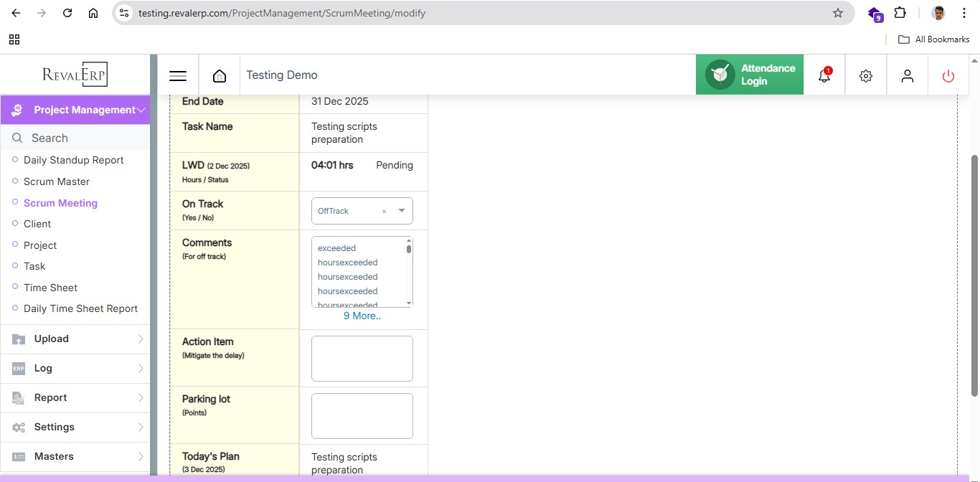Clear the OffTrack selection with x
Viewport: 980px width, 482px height.
(x=384, y=212)
